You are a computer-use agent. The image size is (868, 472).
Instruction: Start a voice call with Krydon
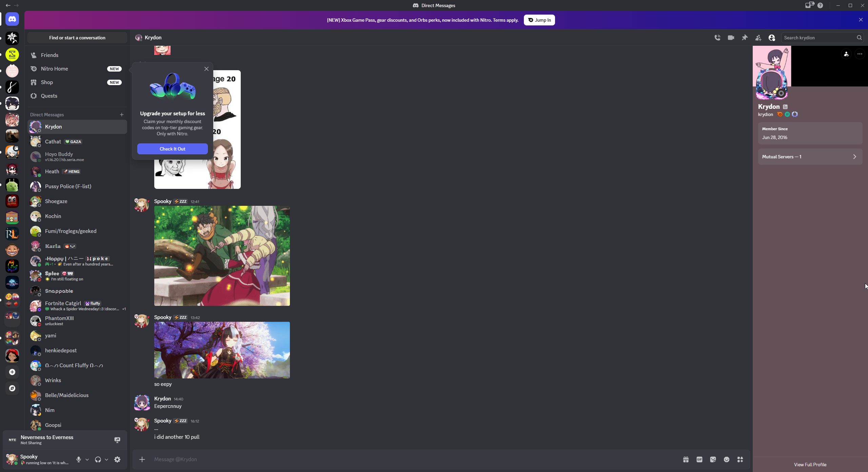(717, 38)
